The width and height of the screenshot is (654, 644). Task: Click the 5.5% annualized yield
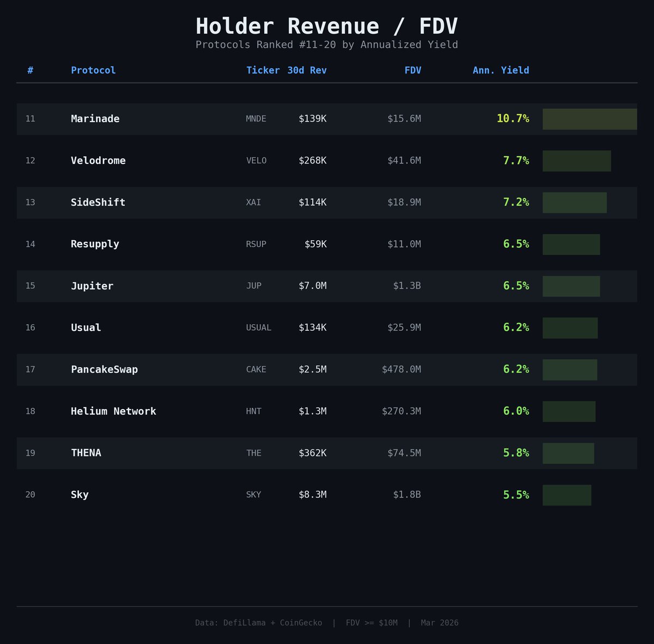[516, 495]
